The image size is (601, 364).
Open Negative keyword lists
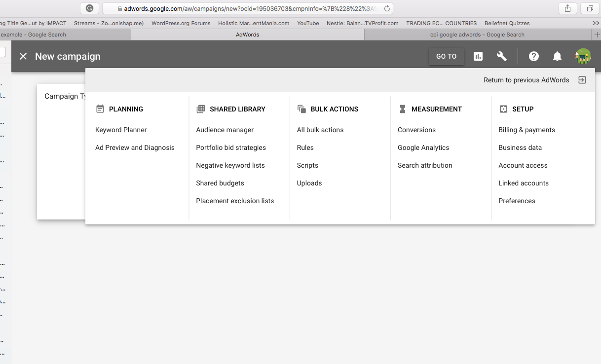[x=230, y=165]
